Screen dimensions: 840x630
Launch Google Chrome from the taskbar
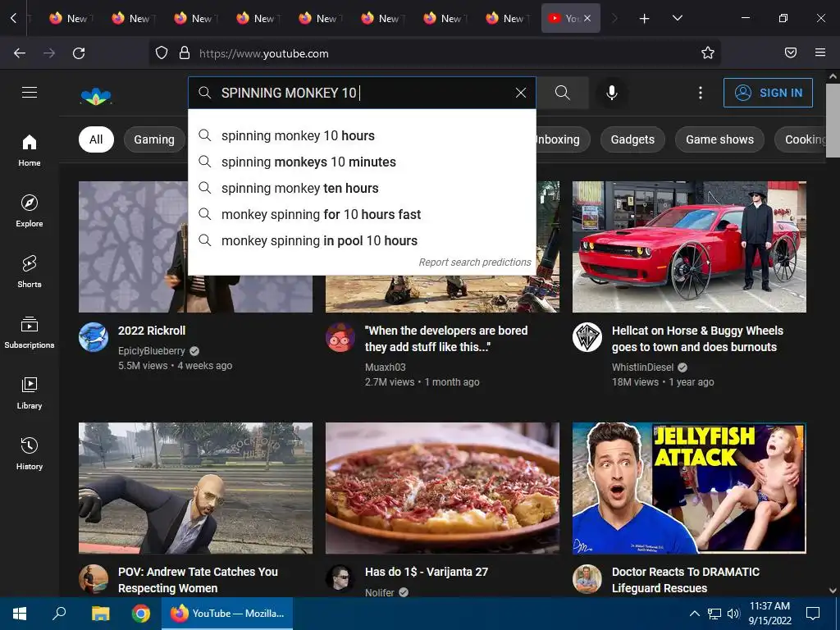(x=141, y=614)
